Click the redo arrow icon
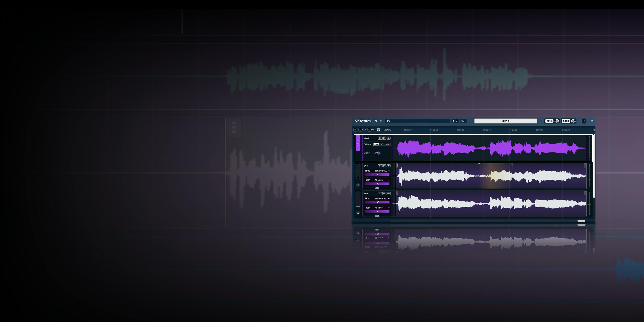The image size is (644, 322). (381, 121)
